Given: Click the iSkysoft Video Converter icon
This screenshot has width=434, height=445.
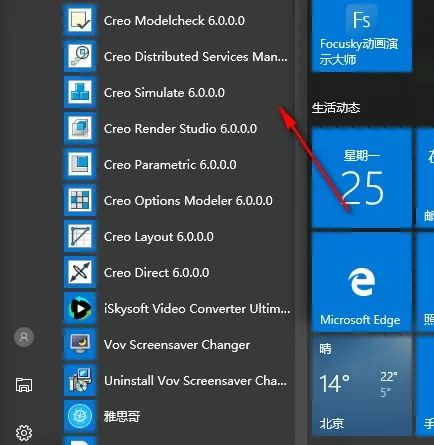Looking at the screenshot, I should [80, 308].
